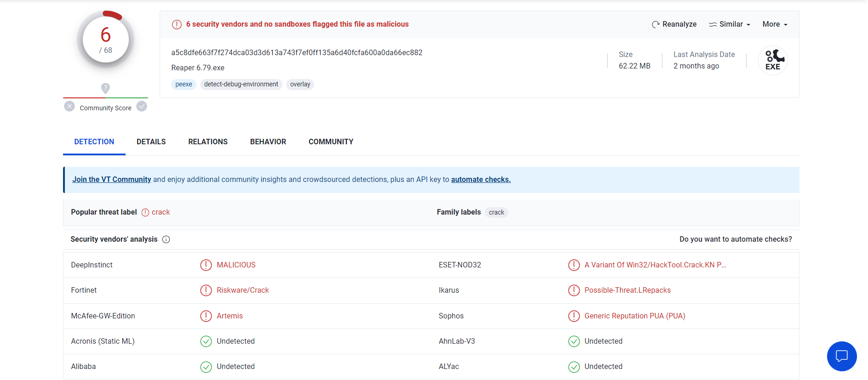Click the Fortinet vendor name

click(x=84, y=290)
